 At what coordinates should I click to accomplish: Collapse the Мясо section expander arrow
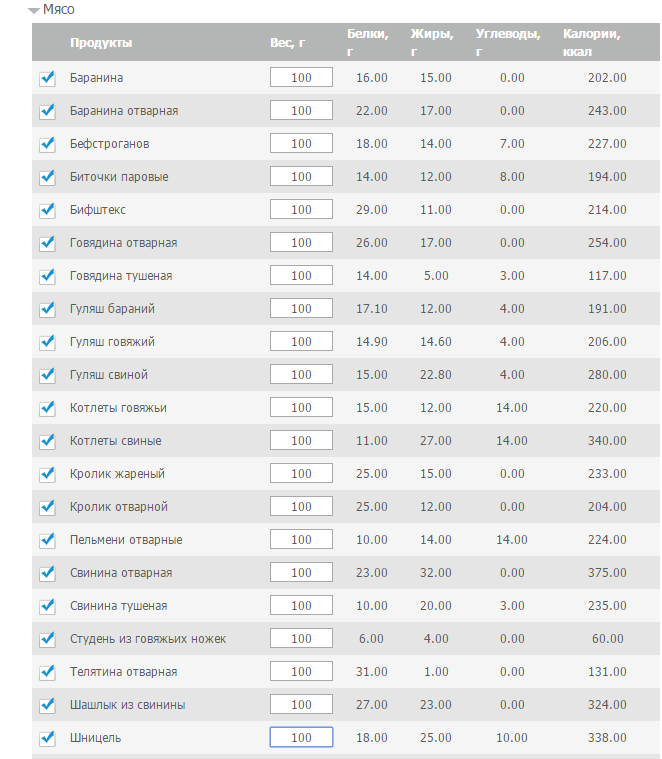33,10
